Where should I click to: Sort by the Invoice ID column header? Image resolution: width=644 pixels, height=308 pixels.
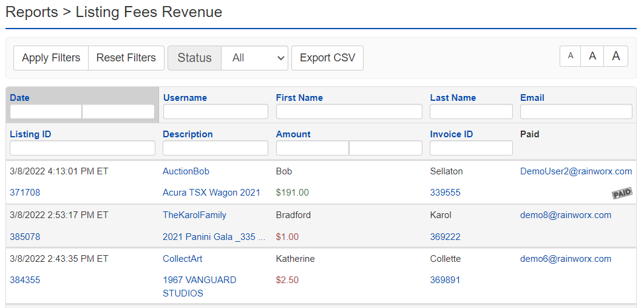click(x=452, y=134)
